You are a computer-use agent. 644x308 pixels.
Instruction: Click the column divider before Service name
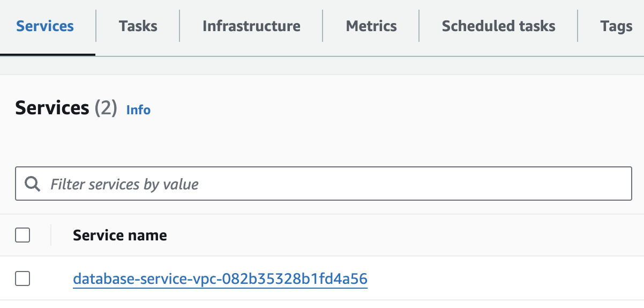click(51, 235)
